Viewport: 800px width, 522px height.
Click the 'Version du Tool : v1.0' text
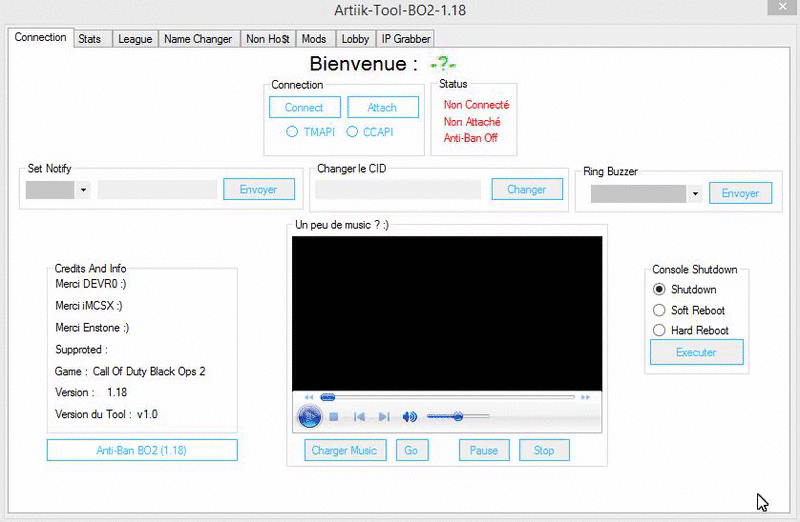point(106,414)
